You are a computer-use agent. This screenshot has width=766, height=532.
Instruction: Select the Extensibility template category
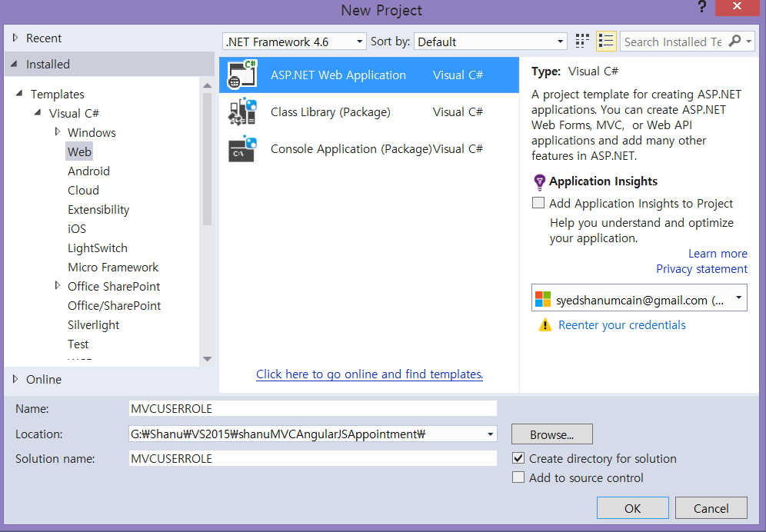pyautogui.click(x=98, y=210)
